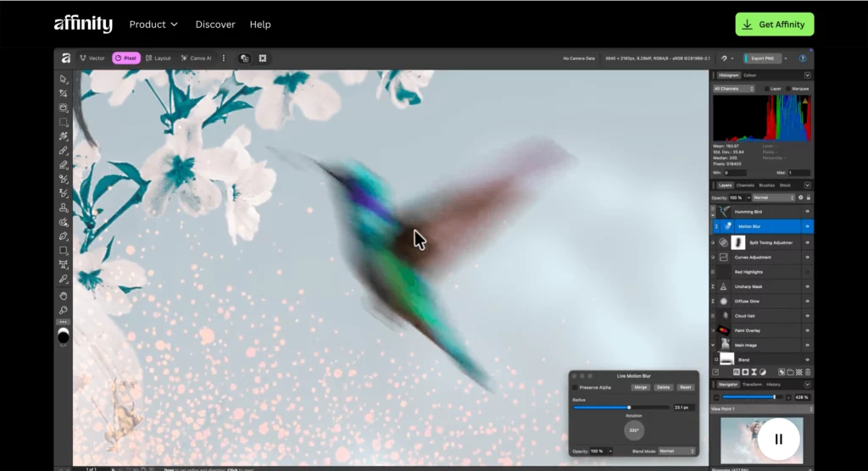Screen dimensions: 868x471
Task: Select the Move tool arrow
Action: coord(64,79)
